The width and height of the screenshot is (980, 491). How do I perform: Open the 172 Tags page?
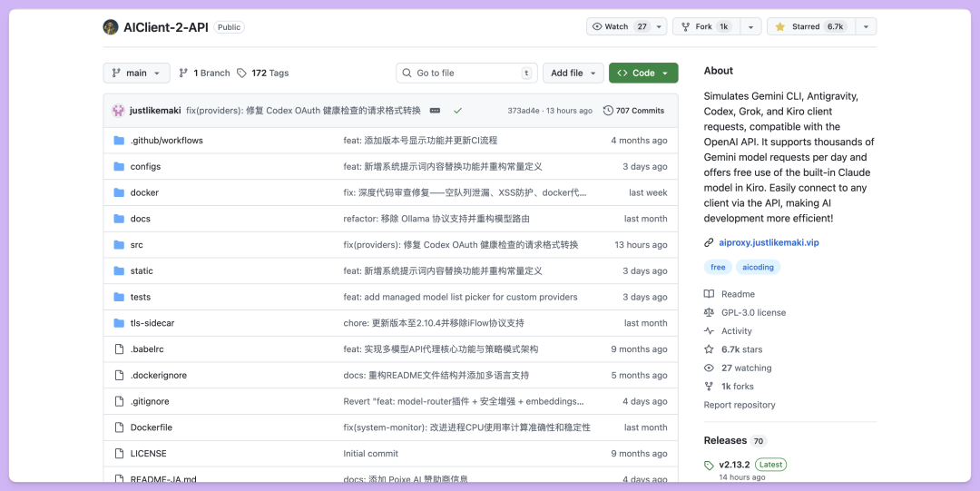[263, 73]
